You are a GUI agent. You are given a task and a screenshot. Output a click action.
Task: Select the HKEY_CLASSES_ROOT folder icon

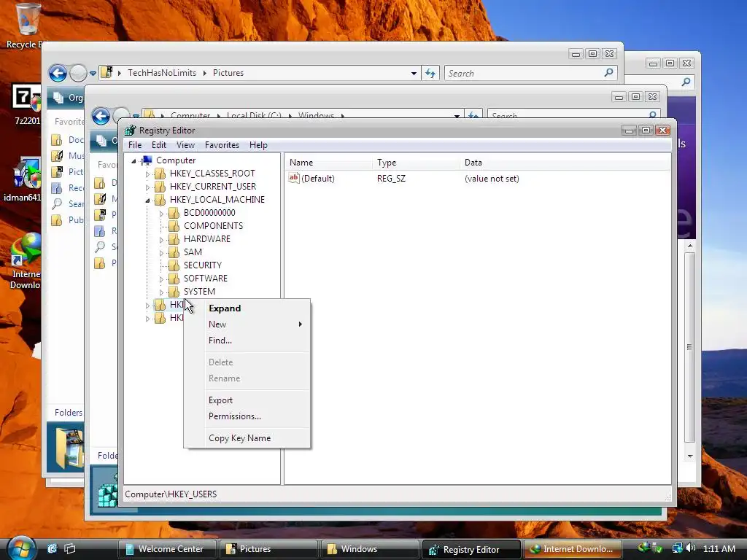(x=160, y=174)
